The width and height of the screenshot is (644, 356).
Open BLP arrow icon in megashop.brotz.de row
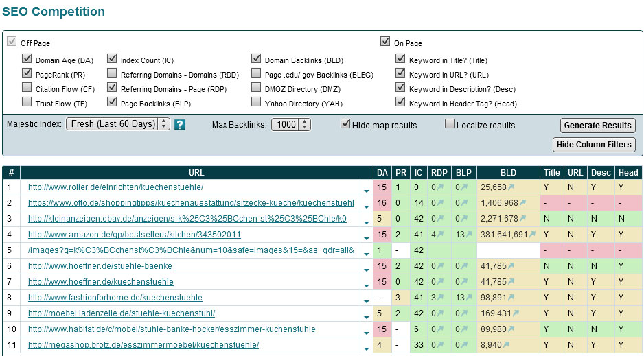(x=465, y=344)
